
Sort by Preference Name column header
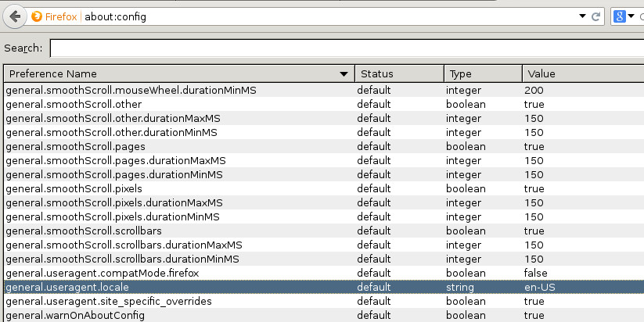(x=179, y=73)
